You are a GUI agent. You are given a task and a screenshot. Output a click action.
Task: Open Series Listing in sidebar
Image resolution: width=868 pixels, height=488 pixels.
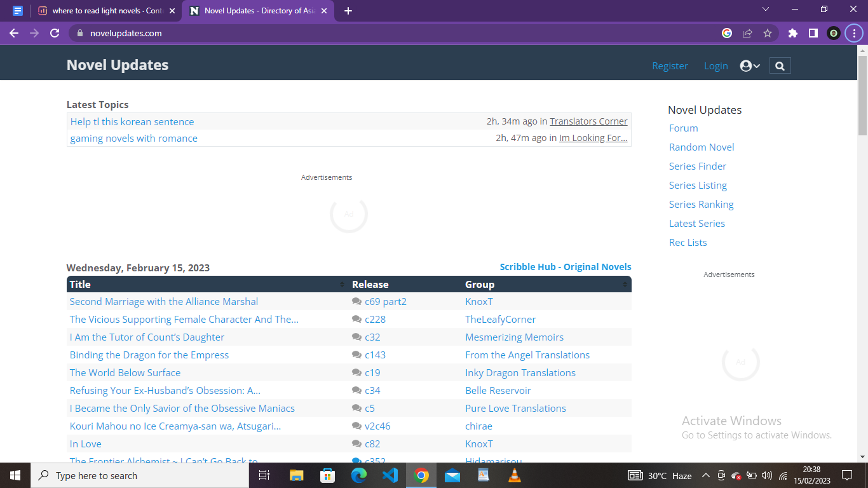pos(698,185)
